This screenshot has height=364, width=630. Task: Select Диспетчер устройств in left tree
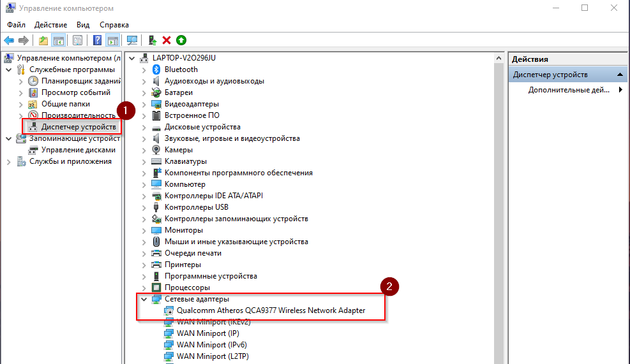click(x=79, y=127)
